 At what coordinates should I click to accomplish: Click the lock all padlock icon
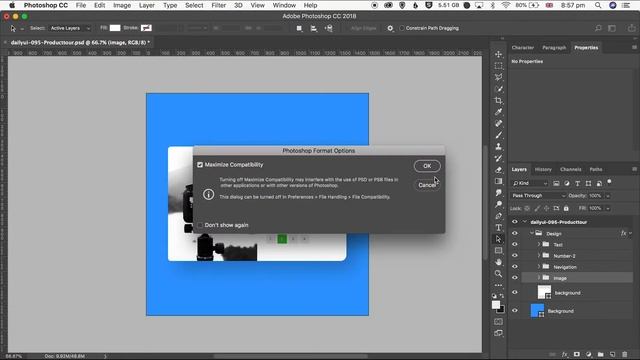[566, 208]
